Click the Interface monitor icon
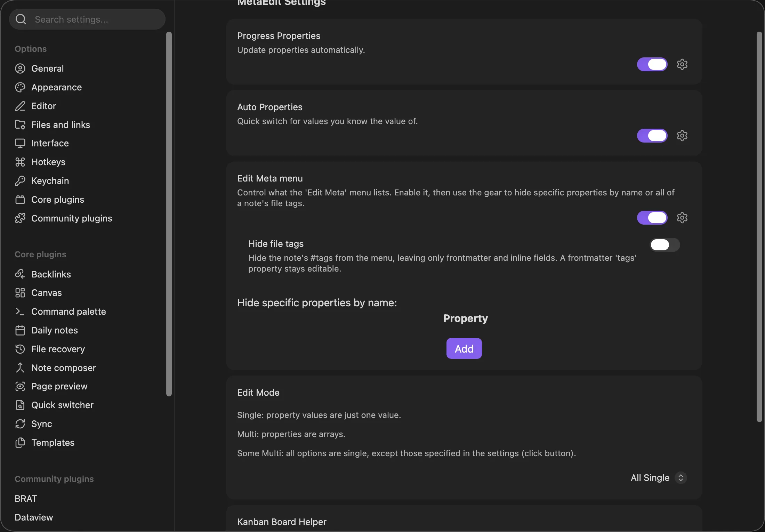This screenshot has width=765, height=532. 20,143
